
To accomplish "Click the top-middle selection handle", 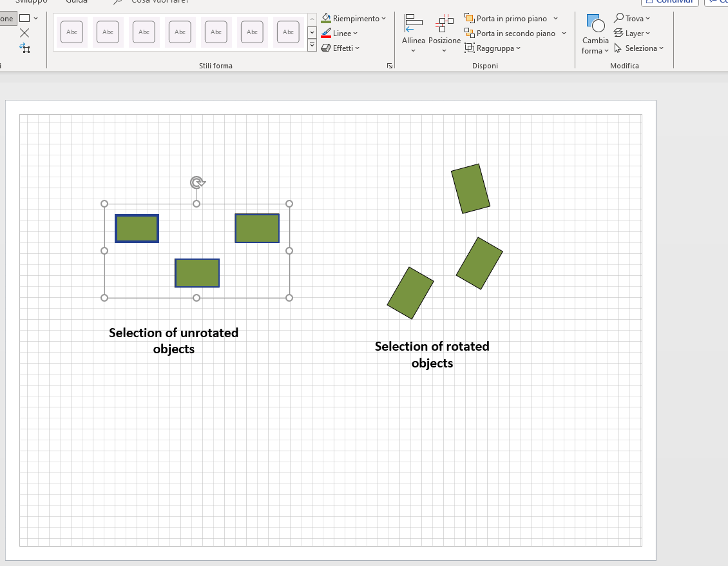I will [196, 204].
